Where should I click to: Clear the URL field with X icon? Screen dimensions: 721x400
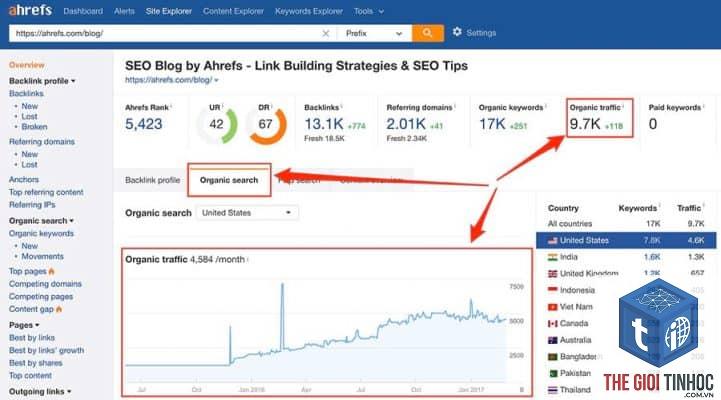[326, 34]
